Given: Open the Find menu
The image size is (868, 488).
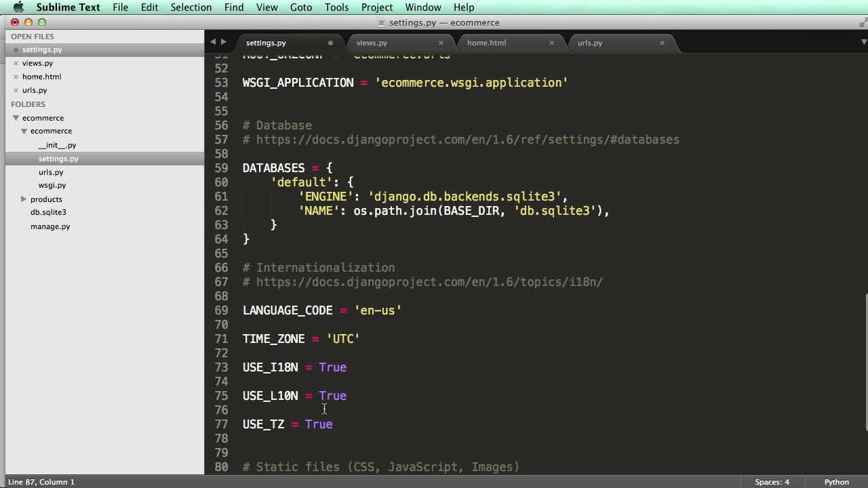Looking at the screenshot, I should click(x=234, y=7).
